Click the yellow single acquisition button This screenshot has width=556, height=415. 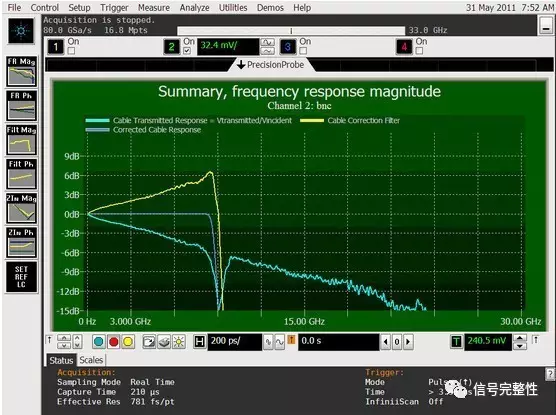click(x=128, y=342)
